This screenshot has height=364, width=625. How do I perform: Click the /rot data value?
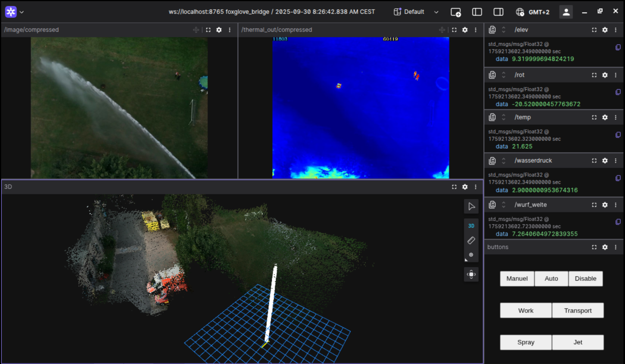(546, 104)
